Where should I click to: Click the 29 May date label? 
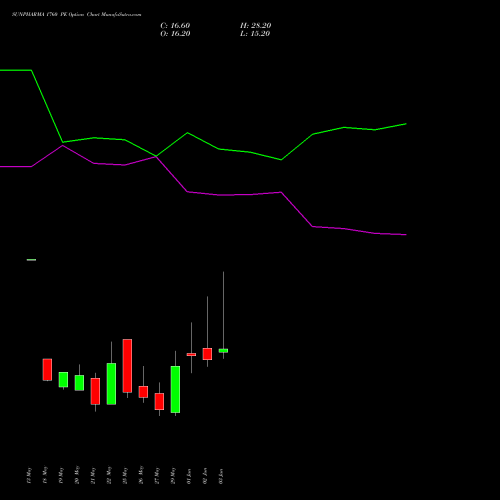click(173, 475)
